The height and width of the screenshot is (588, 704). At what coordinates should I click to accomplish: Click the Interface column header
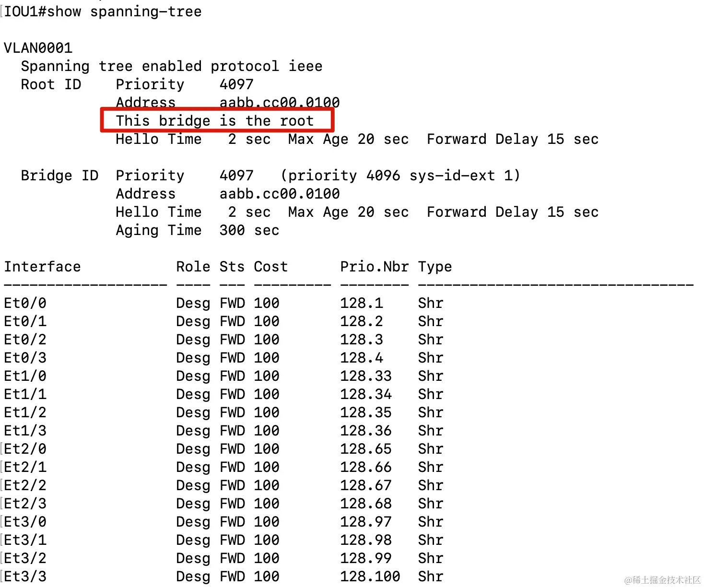43,267
